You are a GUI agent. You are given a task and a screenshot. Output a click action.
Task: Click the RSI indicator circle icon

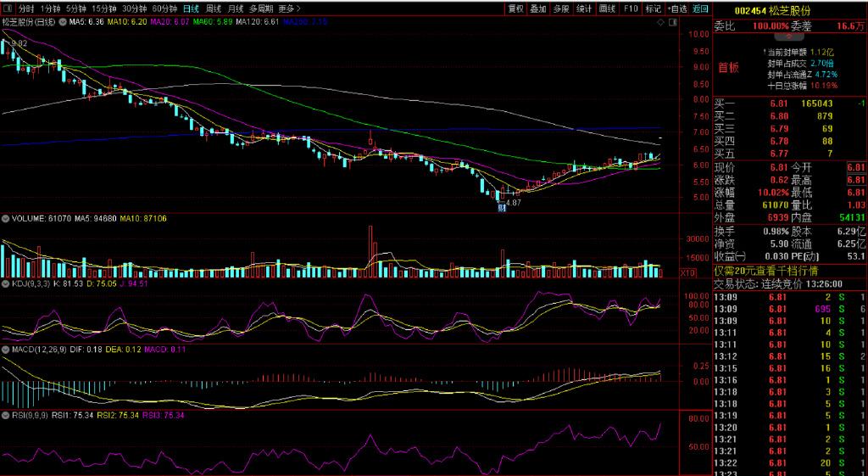tap(6, 415)
